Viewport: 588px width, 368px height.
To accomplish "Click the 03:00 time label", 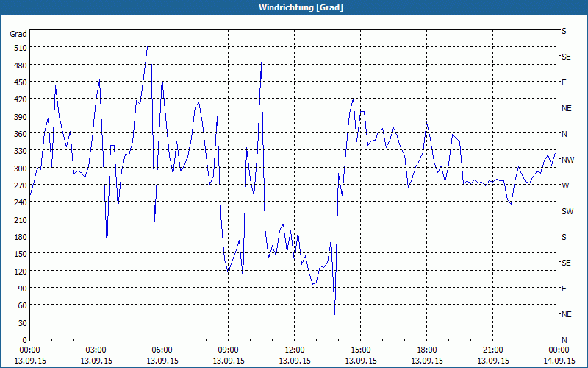I will coord(96,350).
